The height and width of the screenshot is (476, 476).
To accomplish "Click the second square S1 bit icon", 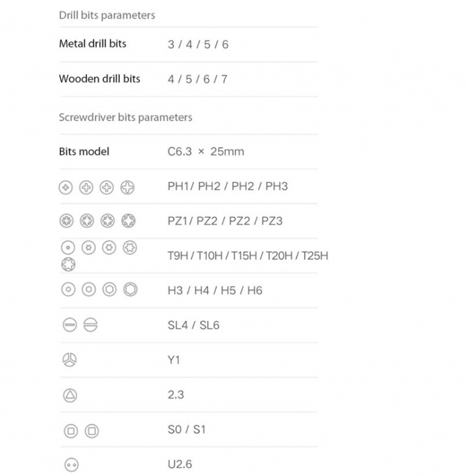I will pyautogui.click(x=92, y=430).
